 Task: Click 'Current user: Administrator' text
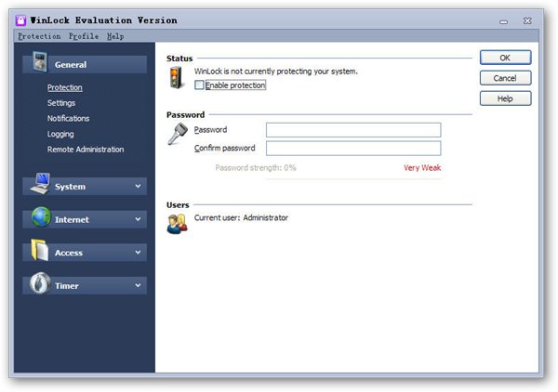241,217
